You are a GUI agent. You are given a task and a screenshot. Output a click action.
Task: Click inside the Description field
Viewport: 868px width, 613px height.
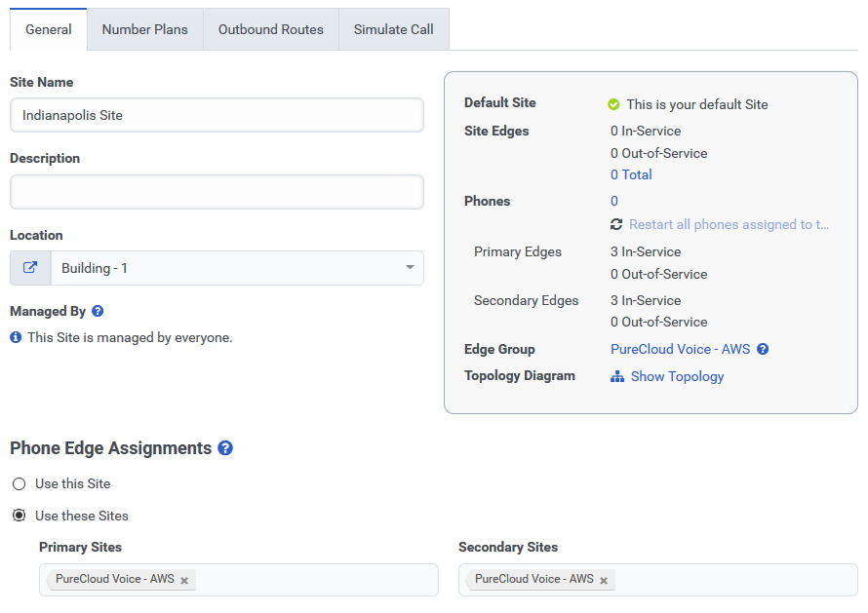tap(216, 191)
